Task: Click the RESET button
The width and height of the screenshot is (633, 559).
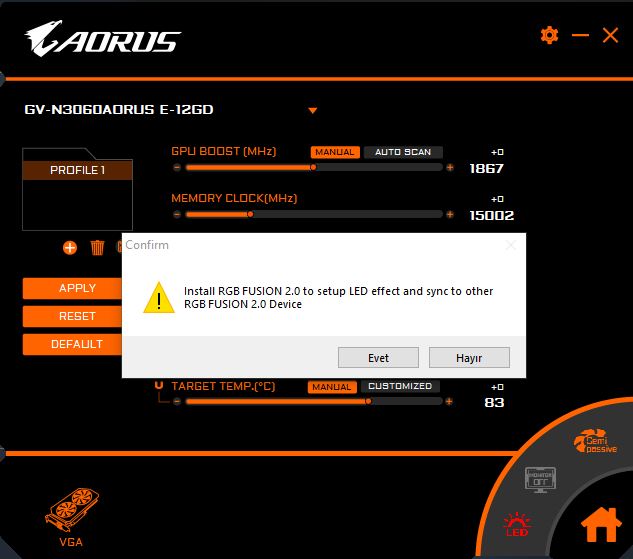Action: [x=72, y=316]
